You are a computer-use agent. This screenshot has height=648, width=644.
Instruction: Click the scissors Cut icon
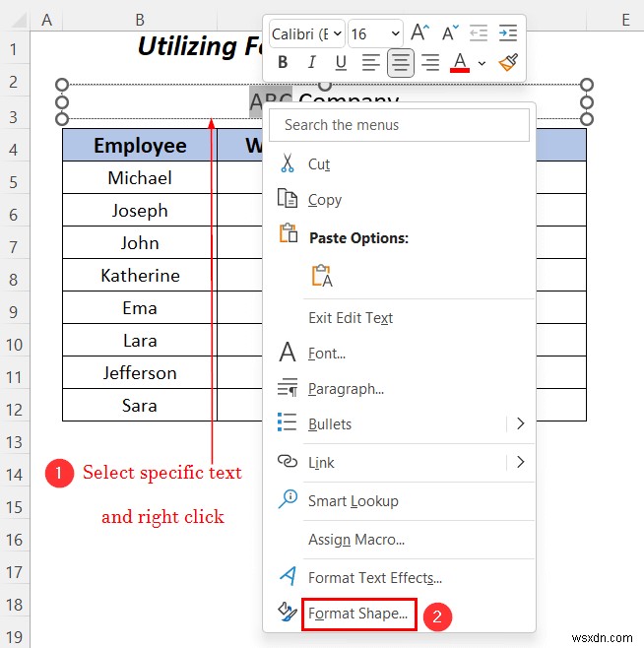288,162
